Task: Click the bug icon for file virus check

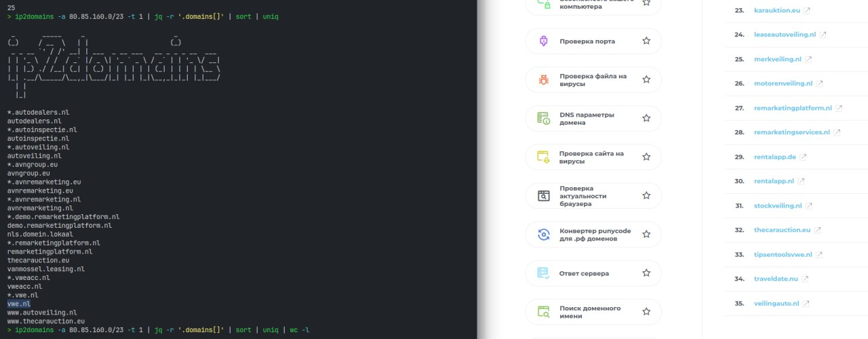Action: coord(543,79)
